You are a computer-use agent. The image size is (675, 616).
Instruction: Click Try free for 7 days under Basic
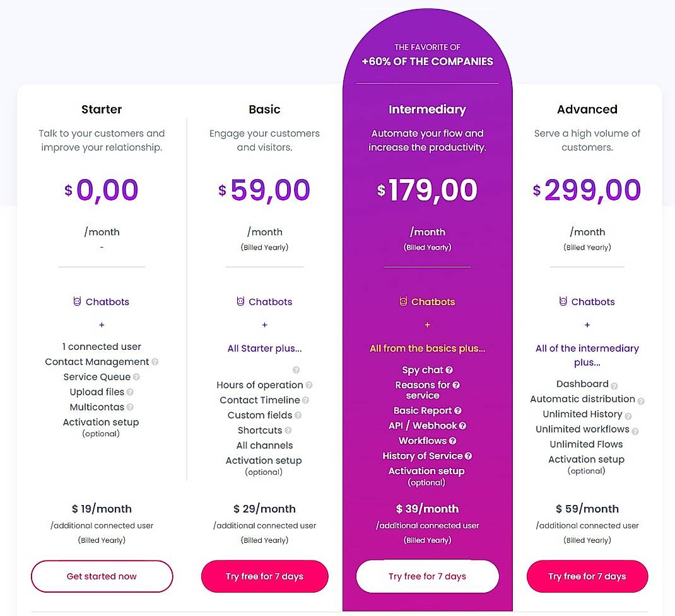(x=264, y=576)
